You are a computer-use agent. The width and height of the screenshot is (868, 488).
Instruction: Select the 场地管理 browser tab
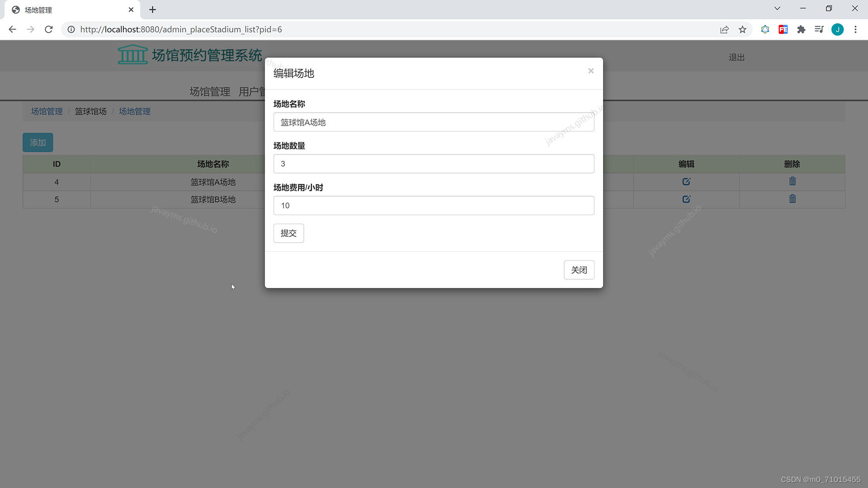pyautogui.click(x=72, y=10)
